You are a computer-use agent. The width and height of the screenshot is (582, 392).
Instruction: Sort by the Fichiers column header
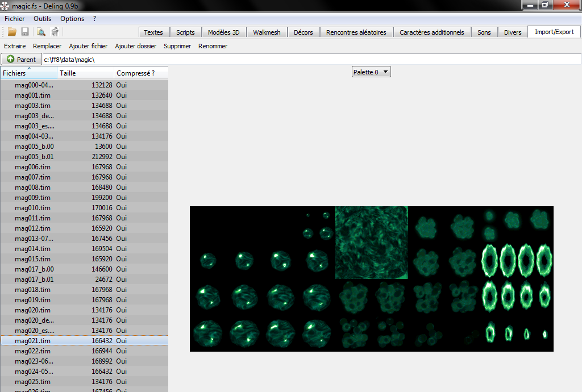tap(29, 73)
